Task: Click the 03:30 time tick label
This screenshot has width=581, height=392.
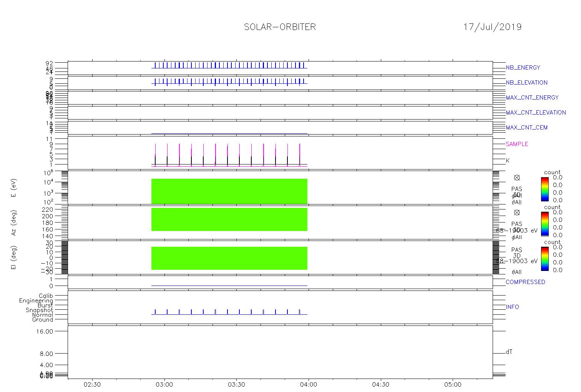Action: point(236,385)
